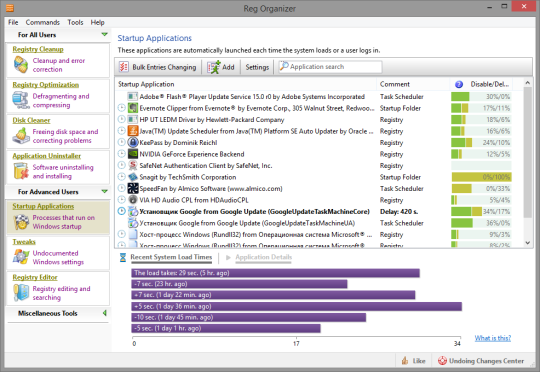Open the Registry Cleanup link
This screenshot has height=372, width=540.
38,49
